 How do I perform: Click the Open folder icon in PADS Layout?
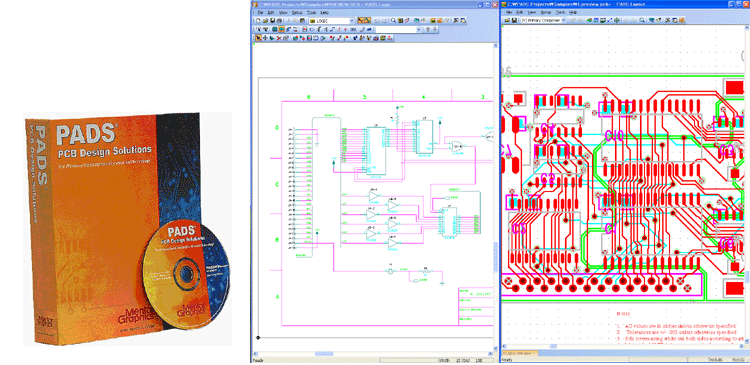(507, 20)
